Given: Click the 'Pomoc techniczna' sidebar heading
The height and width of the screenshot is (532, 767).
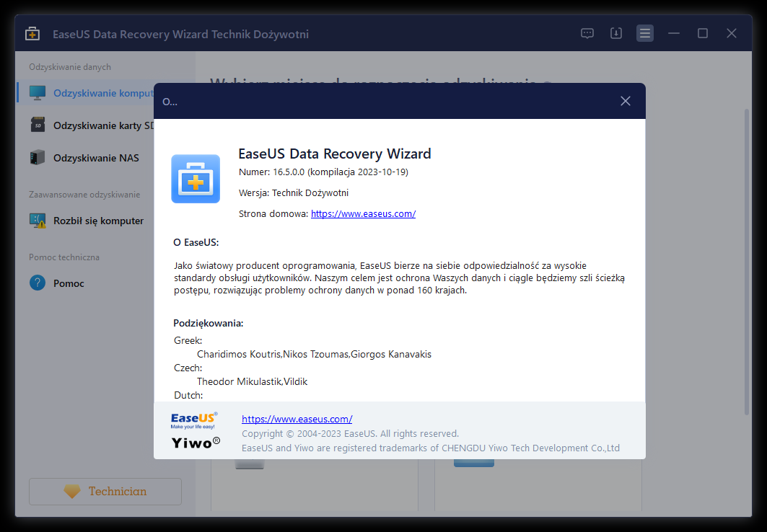Looking at the screenshot, I should click(64, 257).
